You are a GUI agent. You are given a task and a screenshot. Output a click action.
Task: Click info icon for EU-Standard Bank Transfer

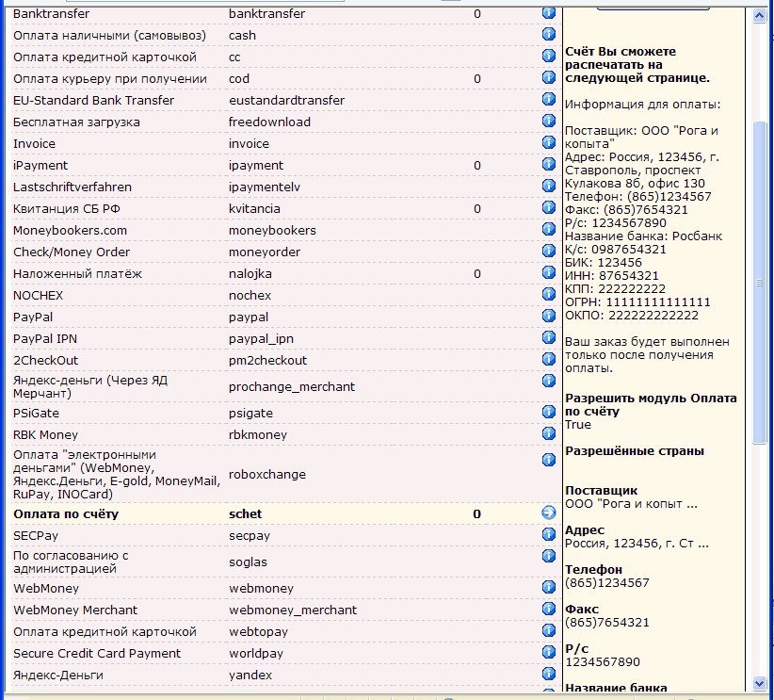pos(548,99)
